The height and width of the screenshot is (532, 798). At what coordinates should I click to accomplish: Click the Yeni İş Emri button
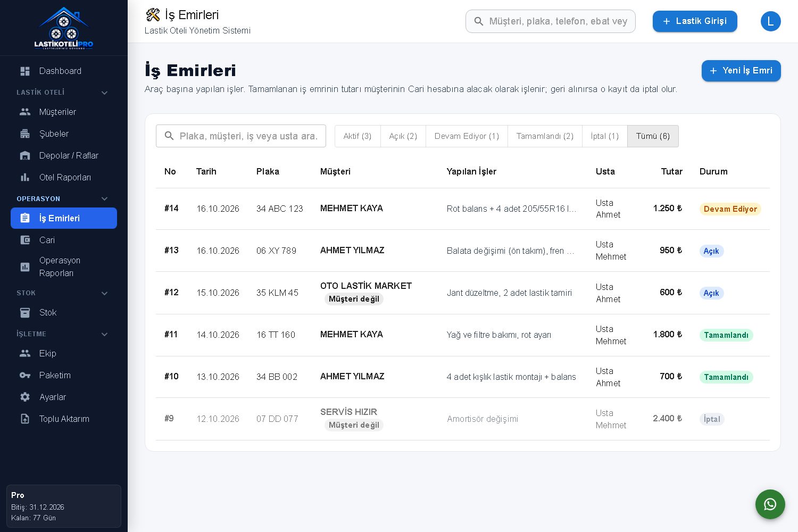pos(741,71)
